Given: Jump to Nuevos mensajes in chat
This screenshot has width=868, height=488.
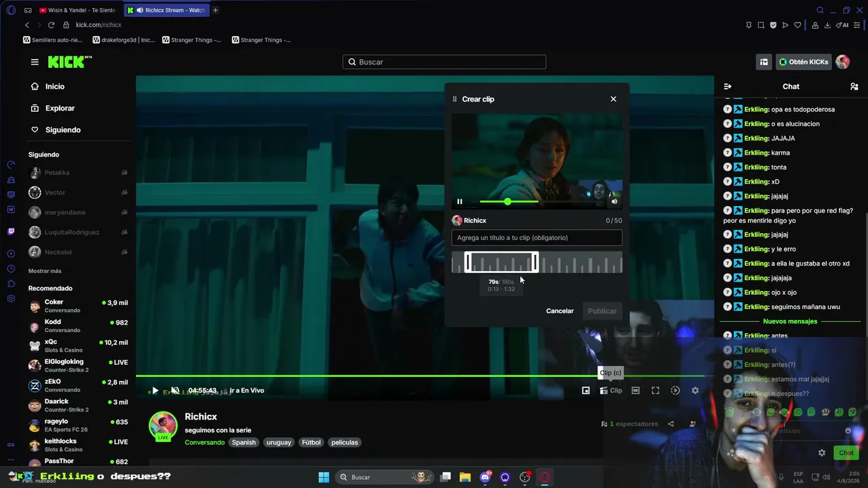Looking at the screenshot, I should 790,321.
